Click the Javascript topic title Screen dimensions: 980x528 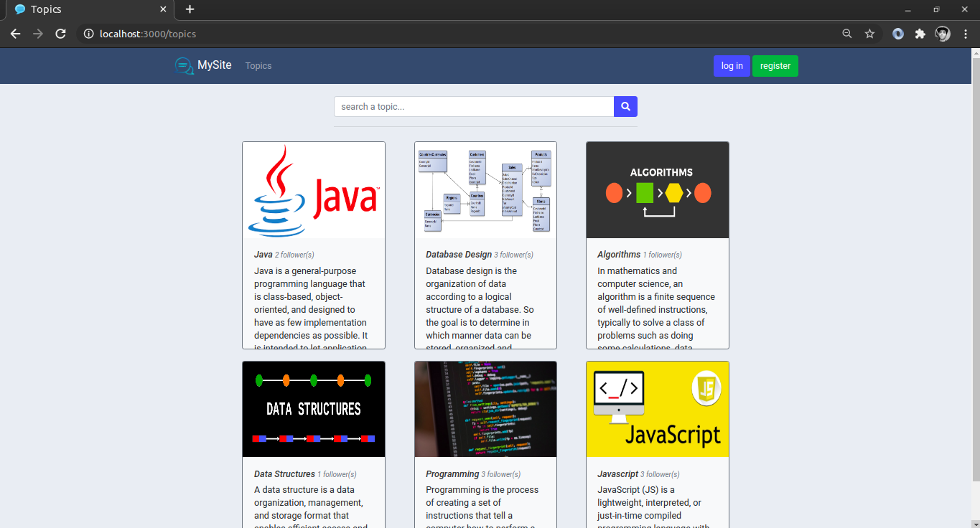617,474
